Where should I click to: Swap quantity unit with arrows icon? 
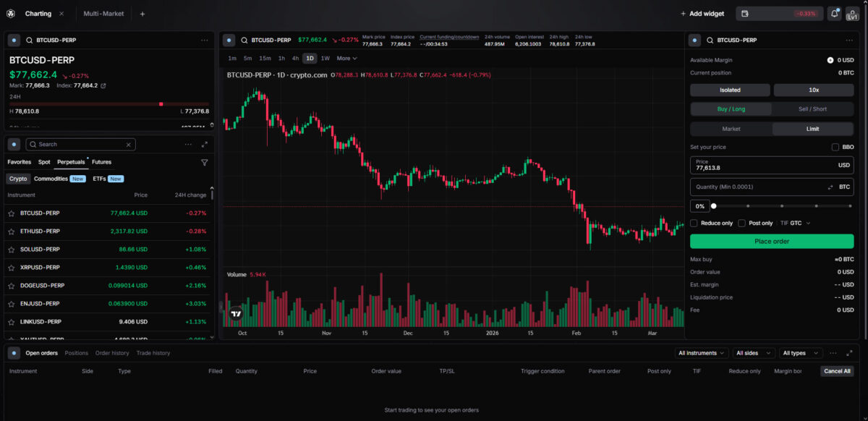831,187
